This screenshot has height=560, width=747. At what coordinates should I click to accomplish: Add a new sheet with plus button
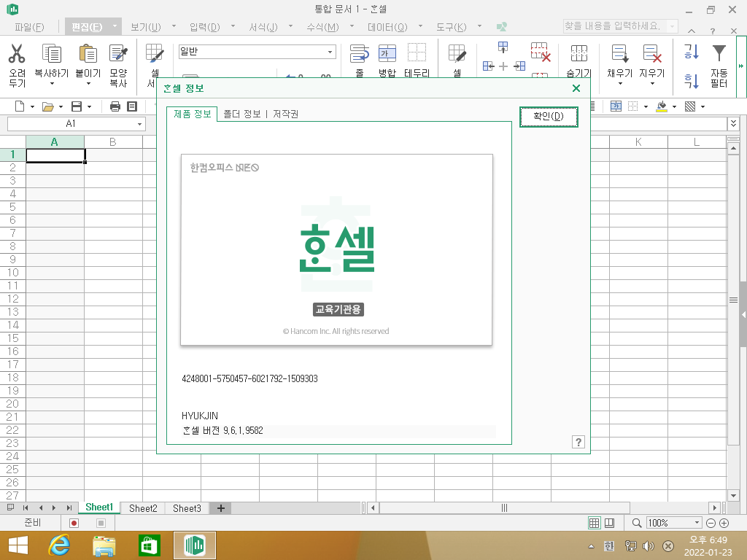click(220, 508)
